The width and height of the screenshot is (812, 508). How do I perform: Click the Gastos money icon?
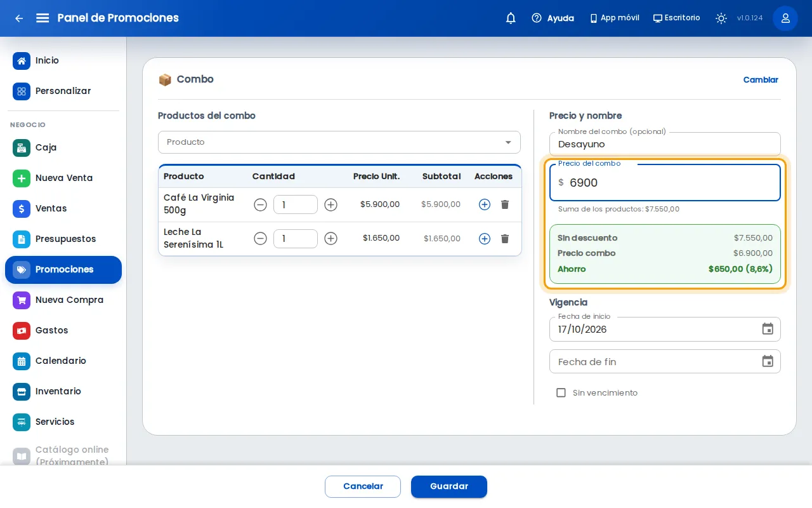pyautogui.click(x=22, y=331)
